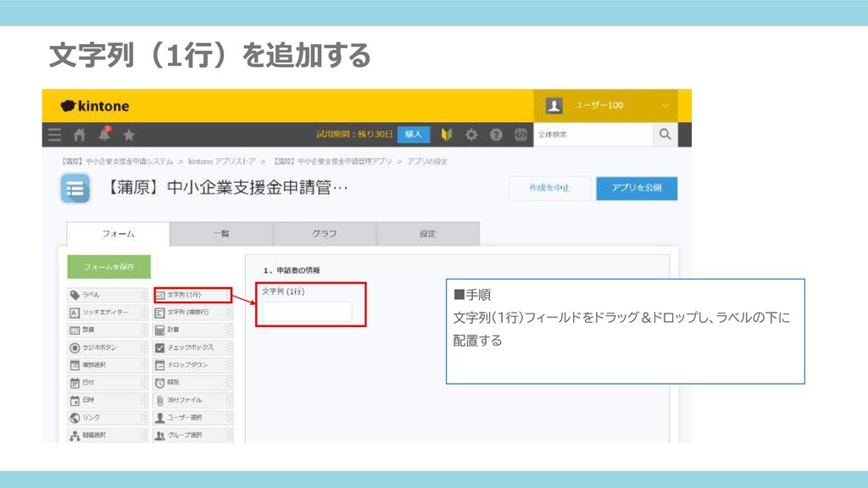Click the 文字列 (1行) input box on form
Viewport: 868px width, 488px height.
click(307, 312)
